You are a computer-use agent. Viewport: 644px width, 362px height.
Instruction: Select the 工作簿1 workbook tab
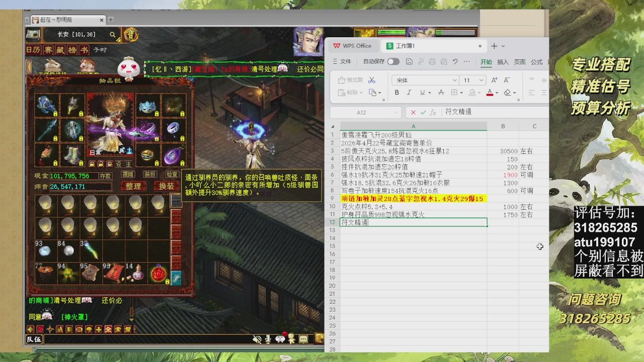[x=433, y=46]
